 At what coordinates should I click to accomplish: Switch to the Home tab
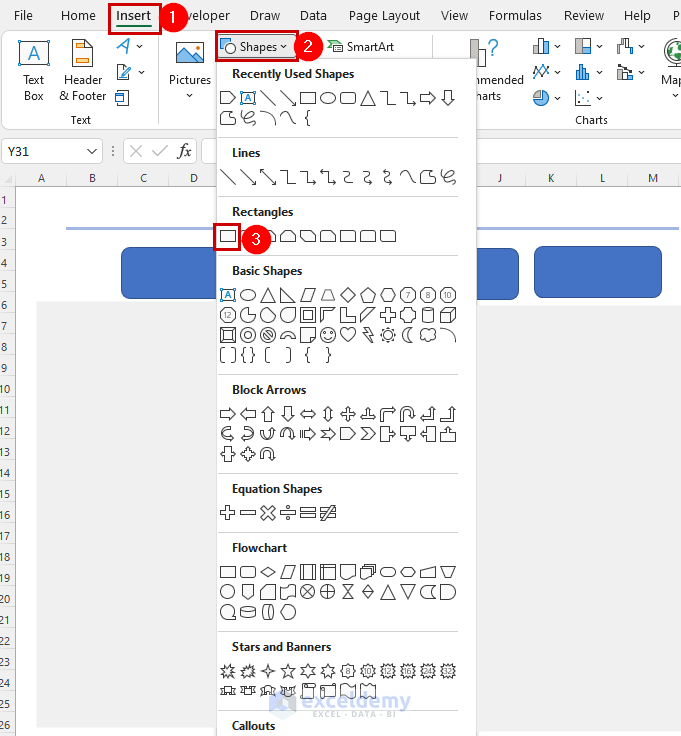pyautogui.click(x=78, y=16)
